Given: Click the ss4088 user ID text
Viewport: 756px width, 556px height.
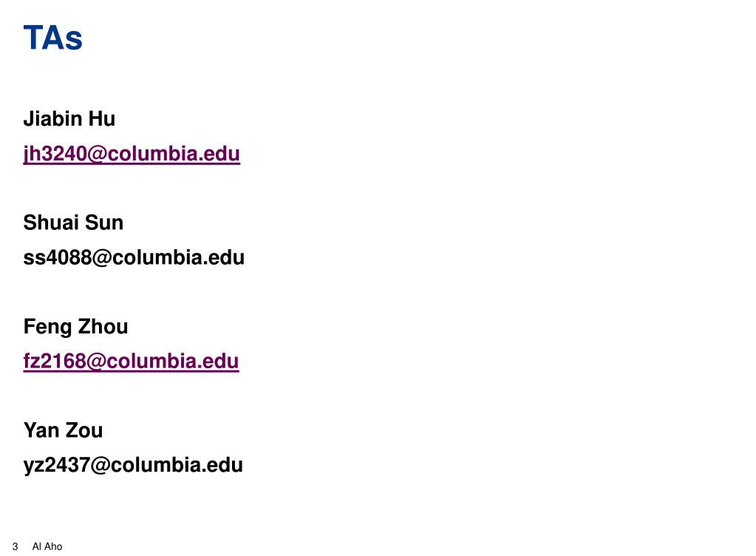Looking at the screenshot, I should [x=58, y=257].
